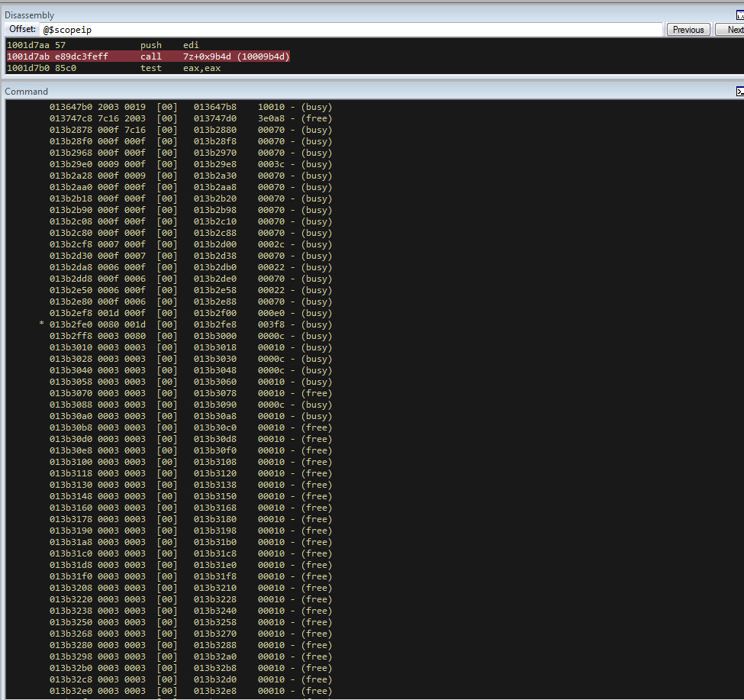Click the first free 00010 entry 013b30b8
744x700 pixels.
191,427
